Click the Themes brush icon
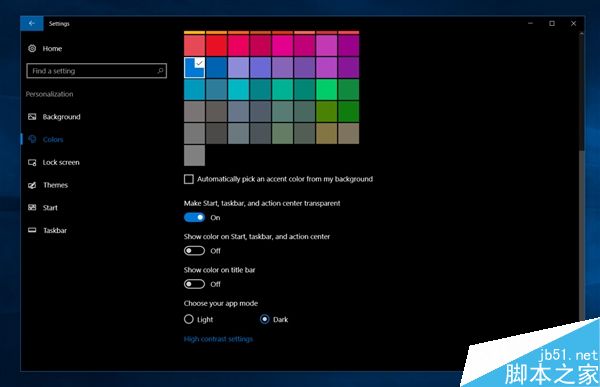 tap(32, 185)
